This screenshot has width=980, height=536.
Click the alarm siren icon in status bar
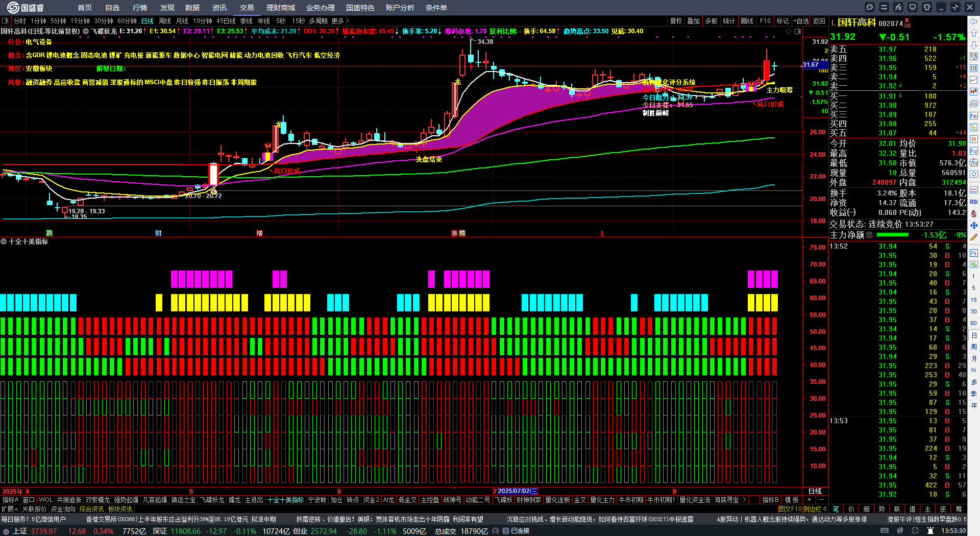[x=930, y=531]
